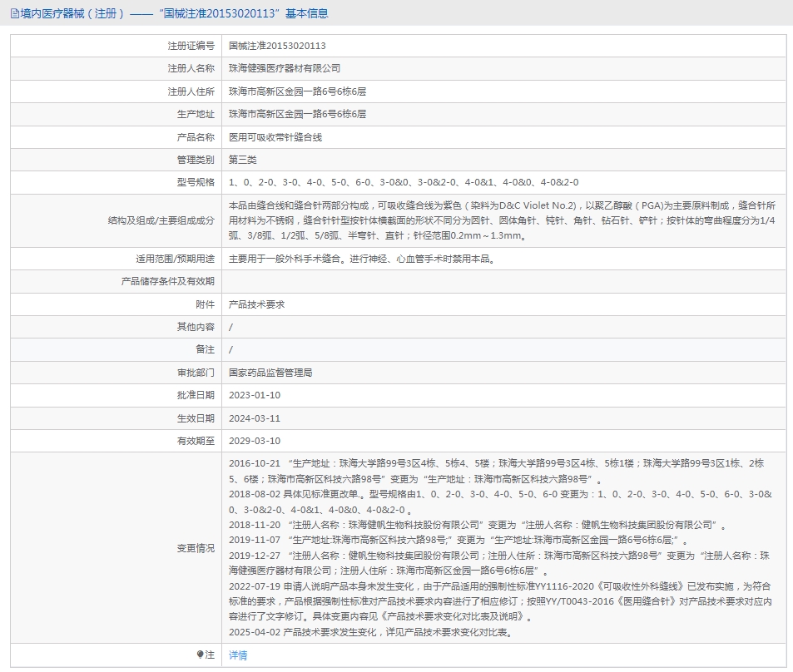Select the intended use text 主要用于一般外科手术缝合

(285, 259)
